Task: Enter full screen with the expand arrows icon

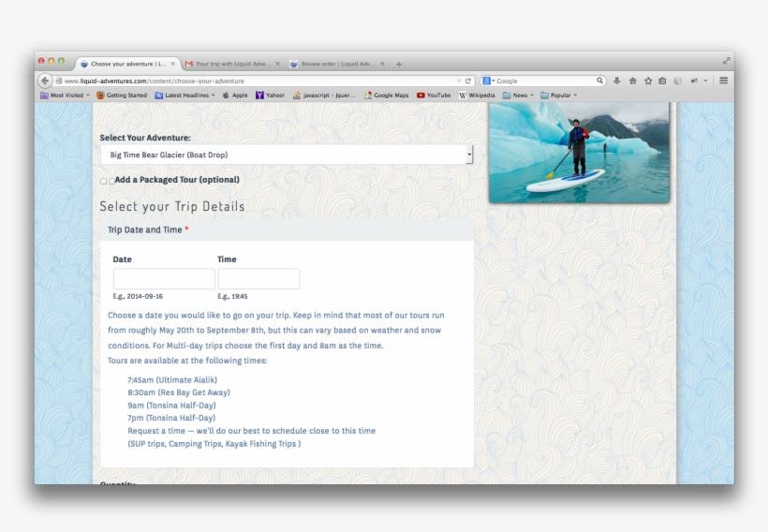Action: coord(727,61)
